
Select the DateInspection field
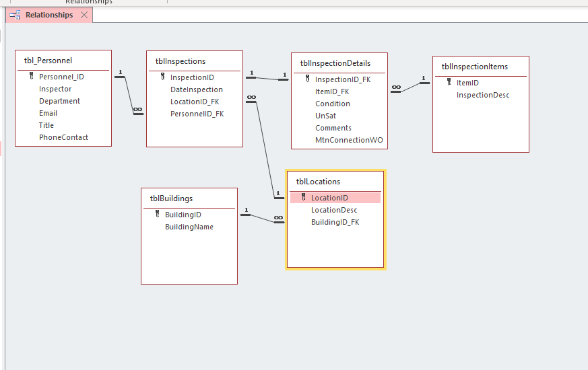click(197, 89)
